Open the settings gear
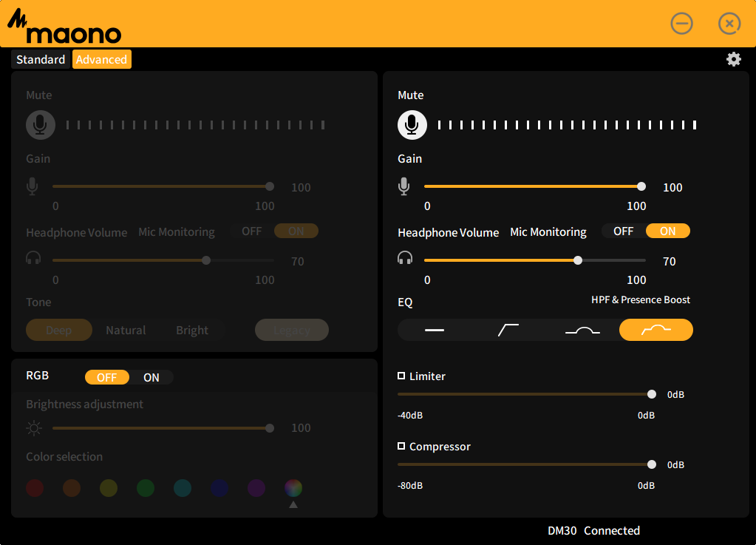The height and width of the screenshot is (545, 756). click(733, 59)
